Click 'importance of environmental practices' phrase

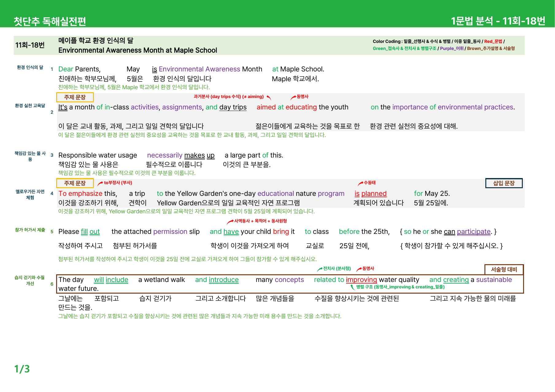pyautogui.click(x=453, y=107)
